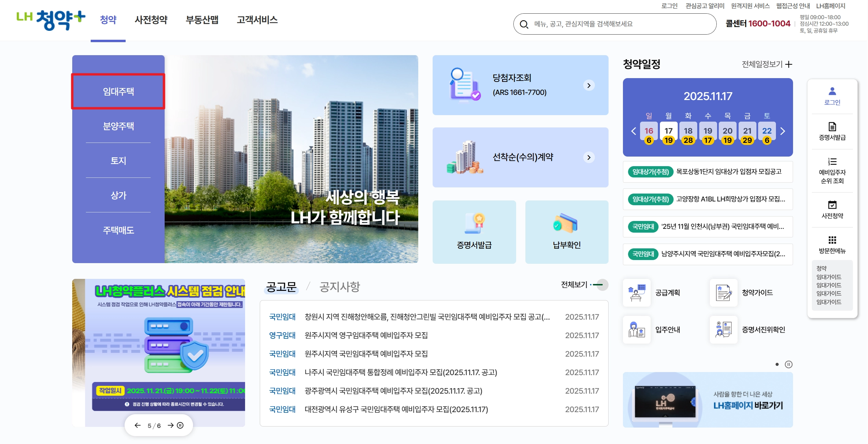Viewport: 868px width, 444px height.
Task: Pause the right-side banner rotation
Action: click(789, 365)
